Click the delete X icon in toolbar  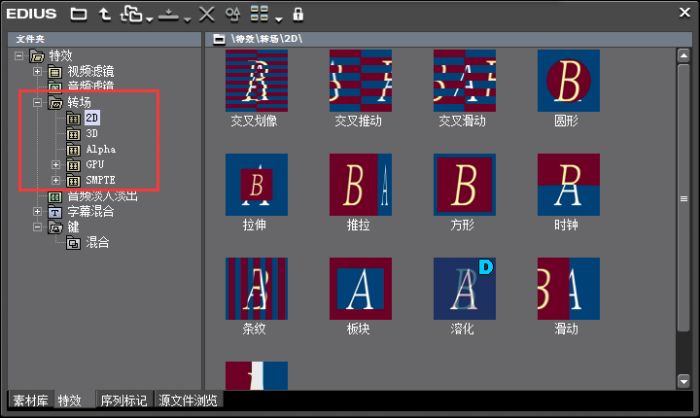tap(206, 14)
